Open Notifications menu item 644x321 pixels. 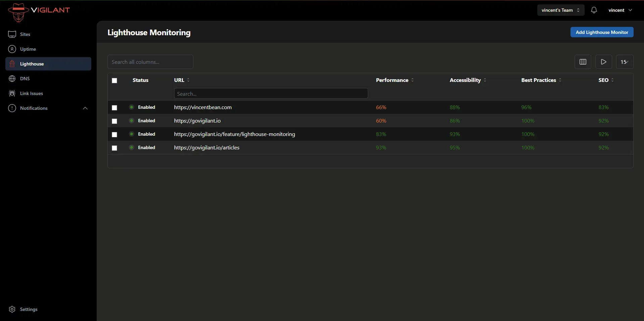point(48,108)
